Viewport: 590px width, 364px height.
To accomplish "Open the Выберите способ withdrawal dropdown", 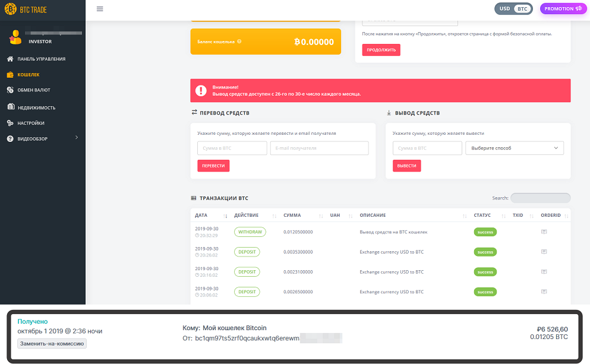I will (515, 148).
